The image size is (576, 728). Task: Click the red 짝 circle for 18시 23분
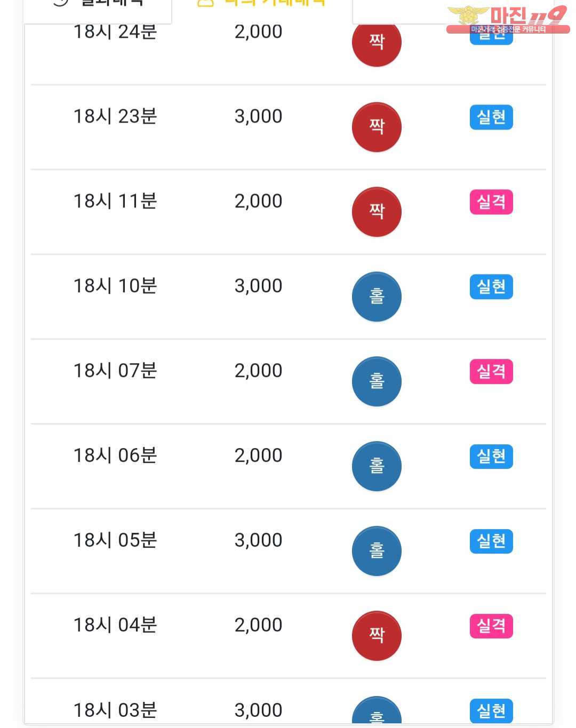377,127
